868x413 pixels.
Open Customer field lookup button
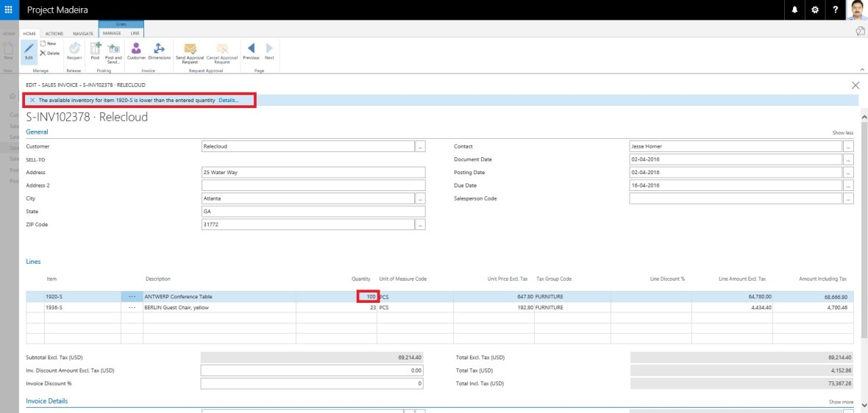[x=421, y=146]
